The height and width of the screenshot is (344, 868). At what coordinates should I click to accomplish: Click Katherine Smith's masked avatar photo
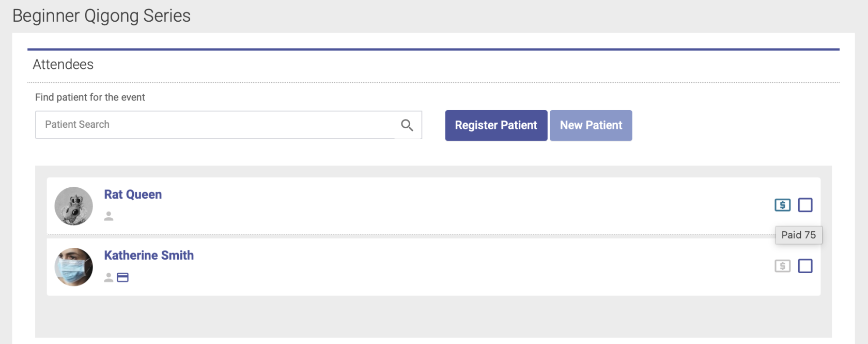click(73, 267)
